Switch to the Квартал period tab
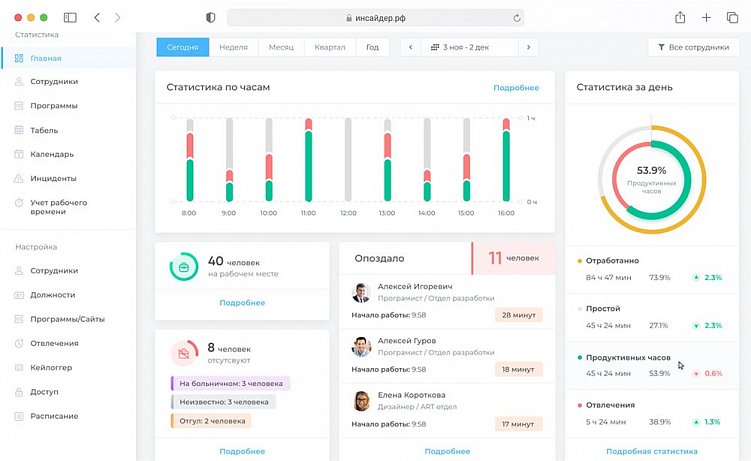Screen dimensions: 751x461 (330, 47)
